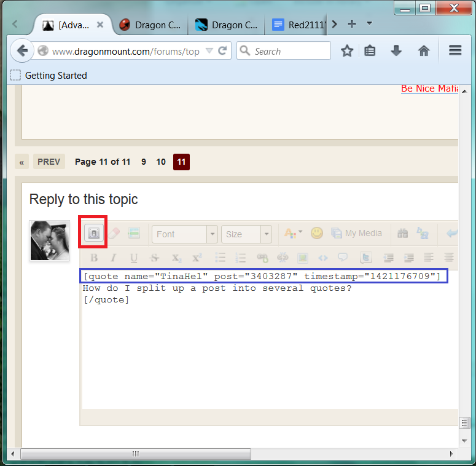This screenshot has width=476, height=466.
Task: Toggle Italic formatting in the editor
Action: point(113,258)
